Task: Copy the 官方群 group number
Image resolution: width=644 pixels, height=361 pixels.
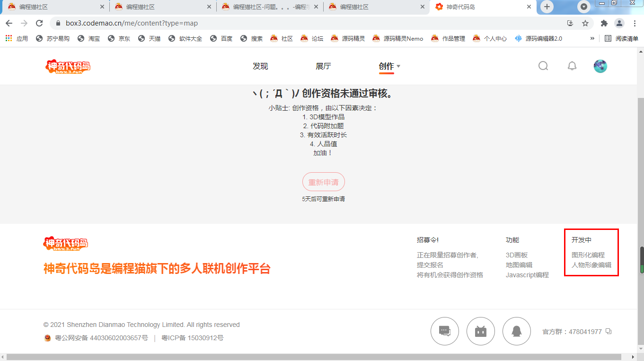Action: 609,331
